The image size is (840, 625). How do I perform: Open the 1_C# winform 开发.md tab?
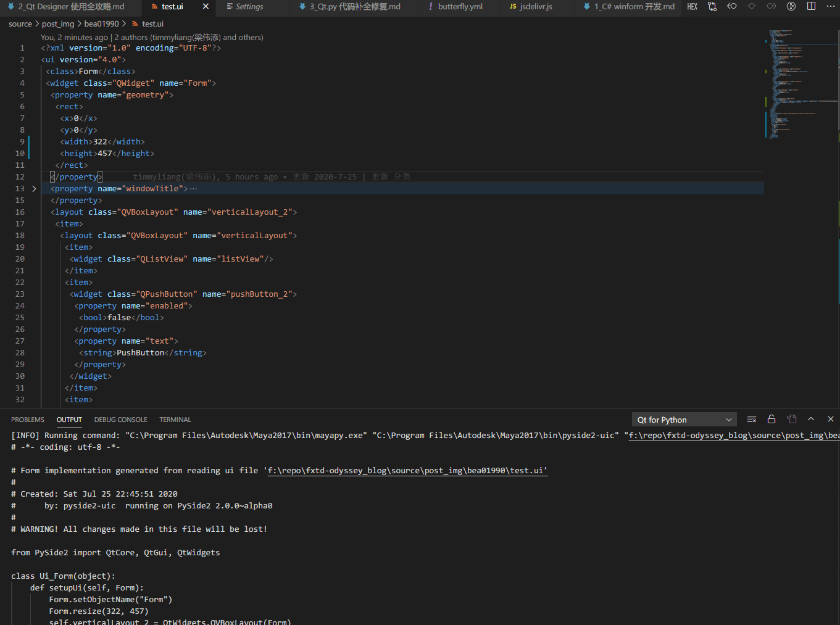pos(628,6)
